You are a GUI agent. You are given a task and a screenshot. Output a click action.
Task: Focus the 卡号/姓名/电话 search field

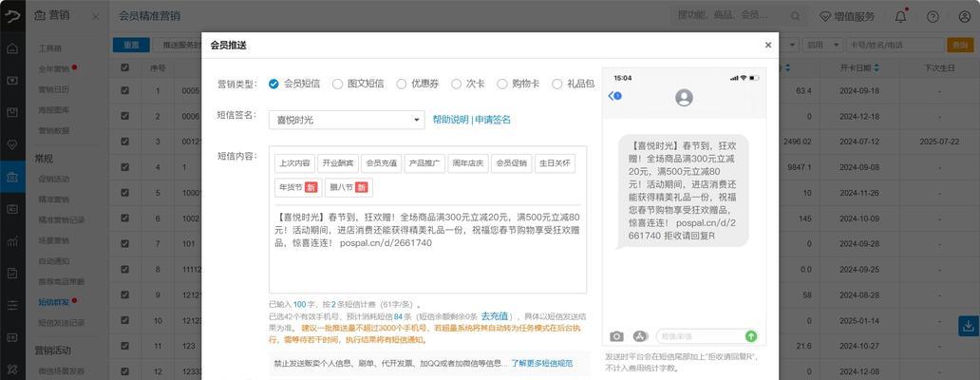(894, 45)
